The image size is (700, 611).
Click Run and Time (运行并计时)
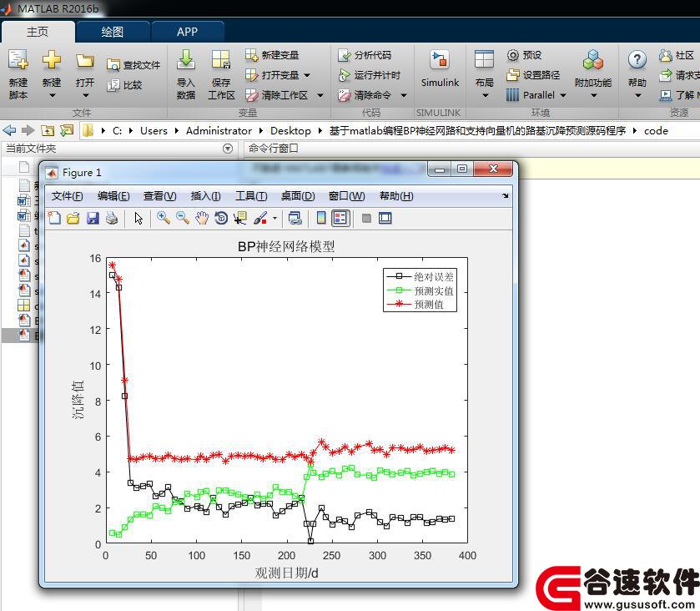point(369,75)
